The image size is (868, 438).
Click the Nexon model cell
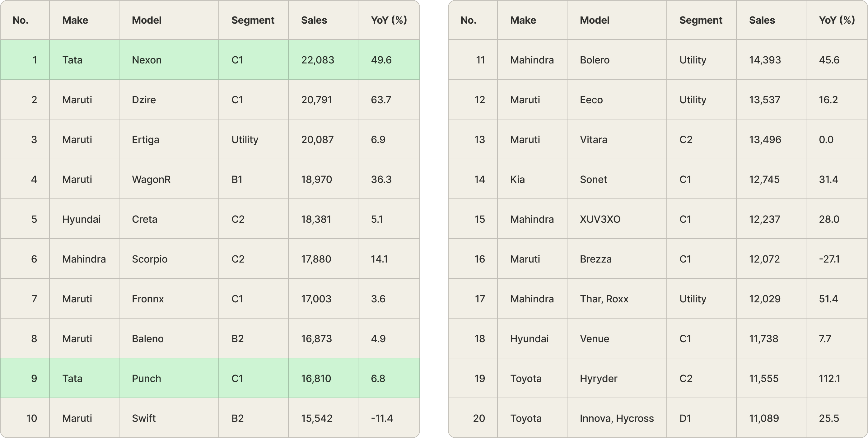click(x=147, y=60)
